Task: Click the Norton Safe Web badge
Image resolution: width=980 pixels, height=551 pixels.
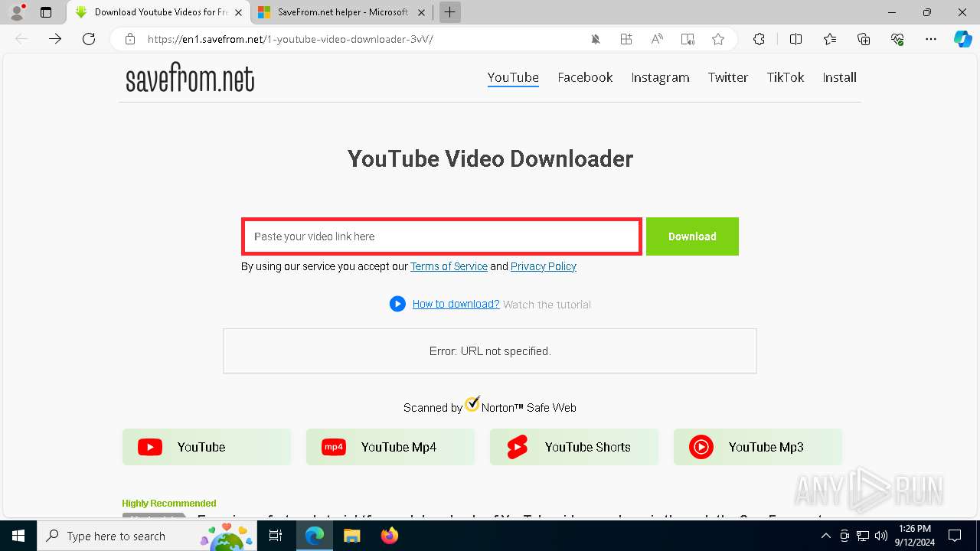Action: click(x=490, y=406)
